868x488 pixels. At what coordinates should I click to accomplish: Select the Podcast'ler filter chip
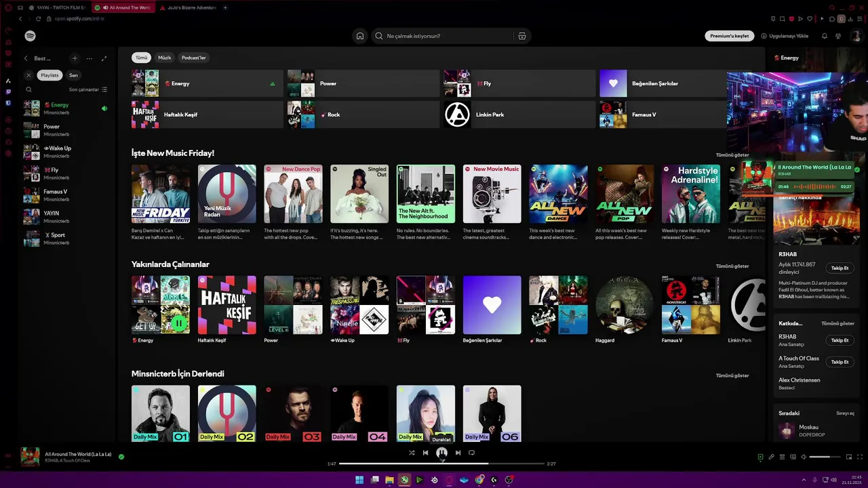click(x=193, y=58)
